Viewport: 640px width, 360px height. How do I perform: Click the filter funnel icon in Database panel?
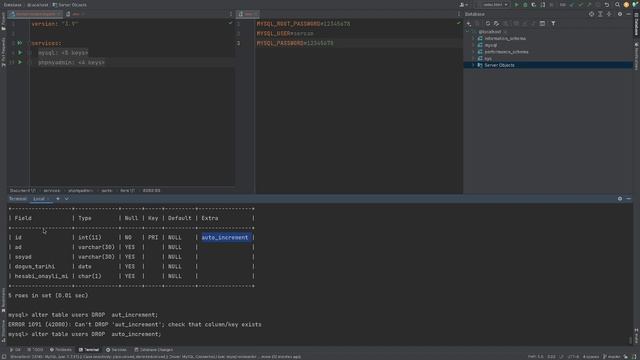point(553,24)
